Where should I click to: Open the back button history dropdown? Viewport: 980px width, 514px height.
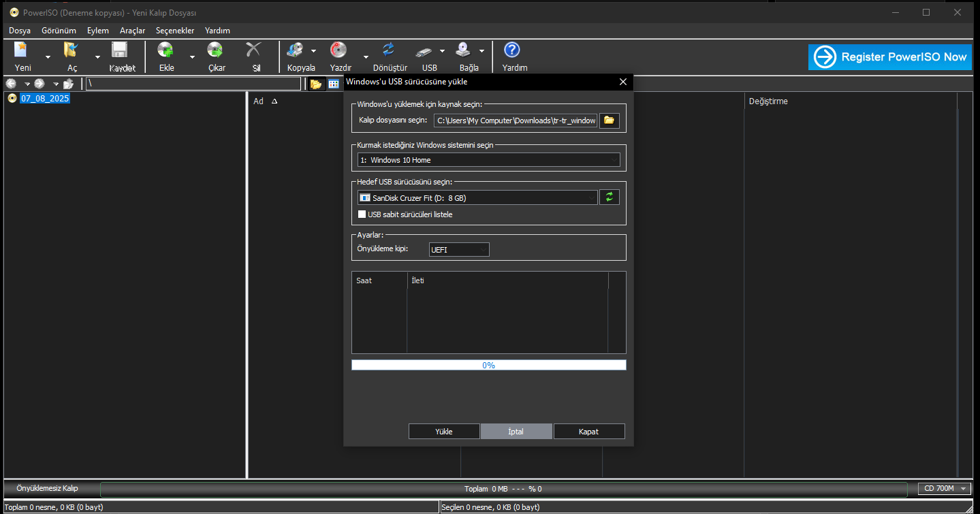[x=27, y=84]
